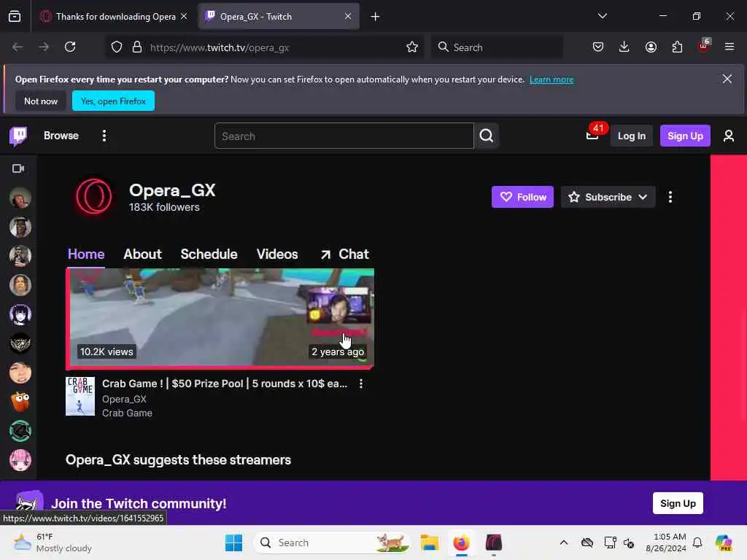Open the Crab Game video title link
The width and height of the screenshot is (747, 560).
click(225, 384)
